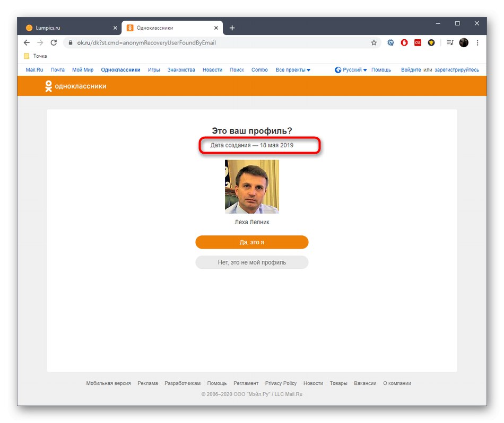Image resolution: width=504 pixels, height=423 pixels.
Task: Open the Русский language dropdown
Action: tap(350, 69)
